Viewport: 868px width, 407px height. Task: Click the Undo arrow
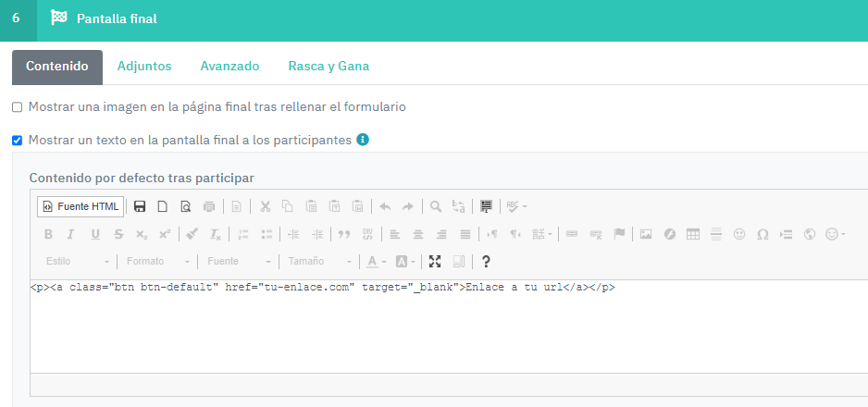coord(385,206)
